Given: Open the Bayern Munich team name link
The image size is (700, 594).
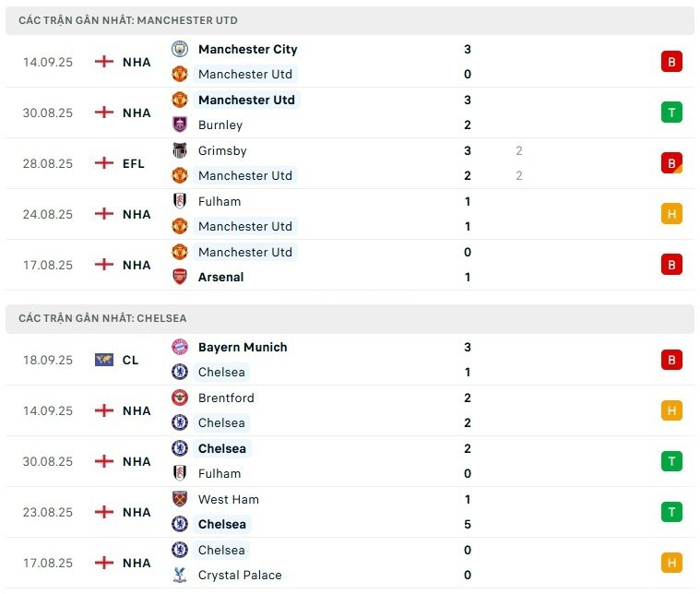Looking at the screenshot, I should pyautogui.click(x=243, y=347).
